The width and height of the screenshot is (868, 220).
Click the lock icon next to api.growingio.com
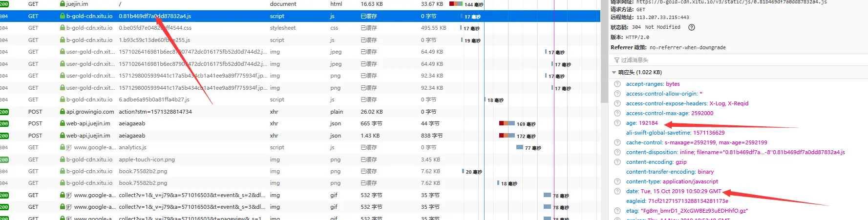(x=63, y=112)
